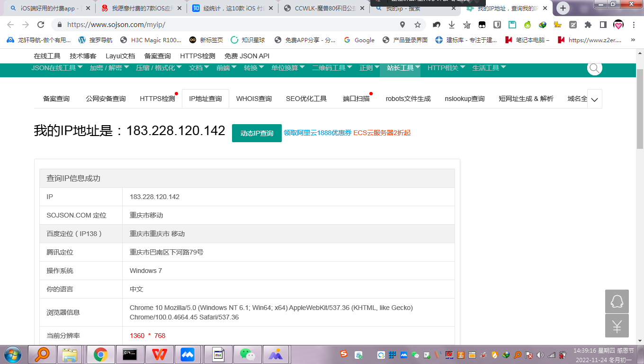
Task: Switch to the WHOIS查询 tab
Action: click(253, 98)
